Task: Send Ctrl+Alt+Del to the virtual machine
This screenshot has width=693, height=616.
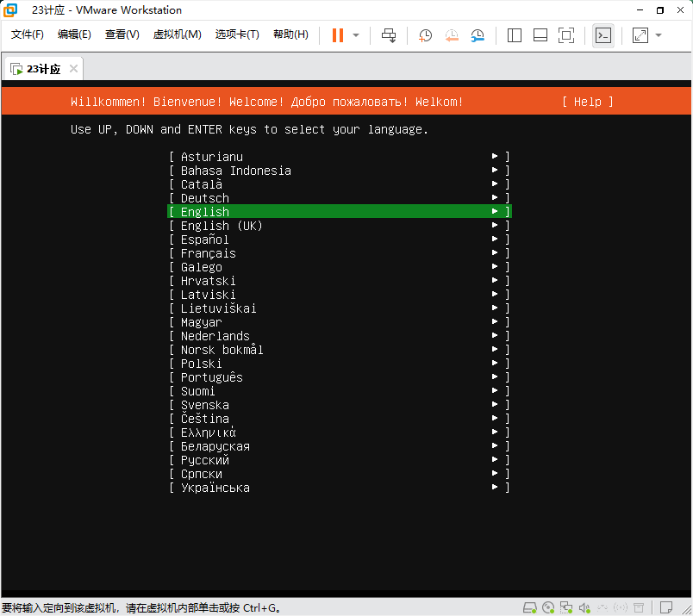Action: pos(389,35)
